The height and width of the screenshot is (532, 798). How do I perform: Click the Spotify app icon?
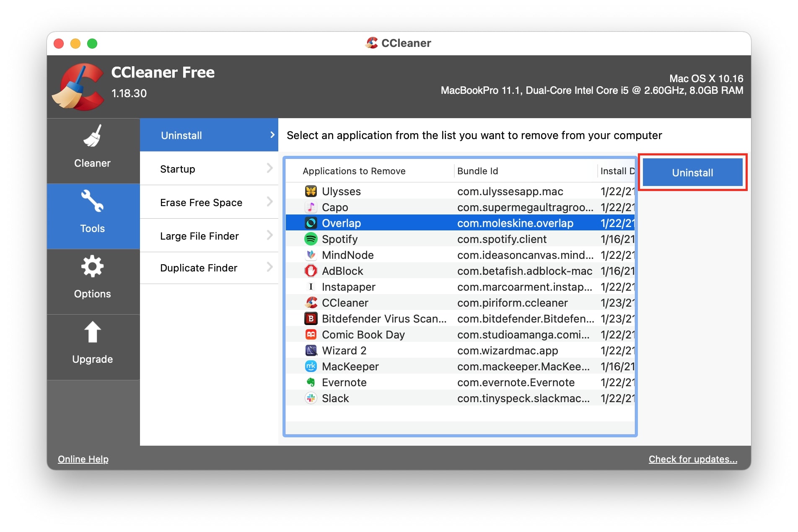311,239
